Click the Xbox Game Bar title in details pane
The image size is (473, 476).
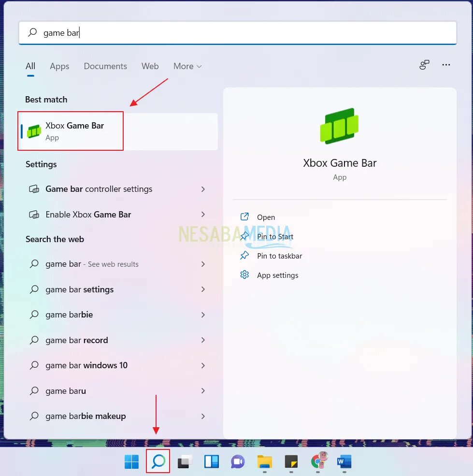340,163
